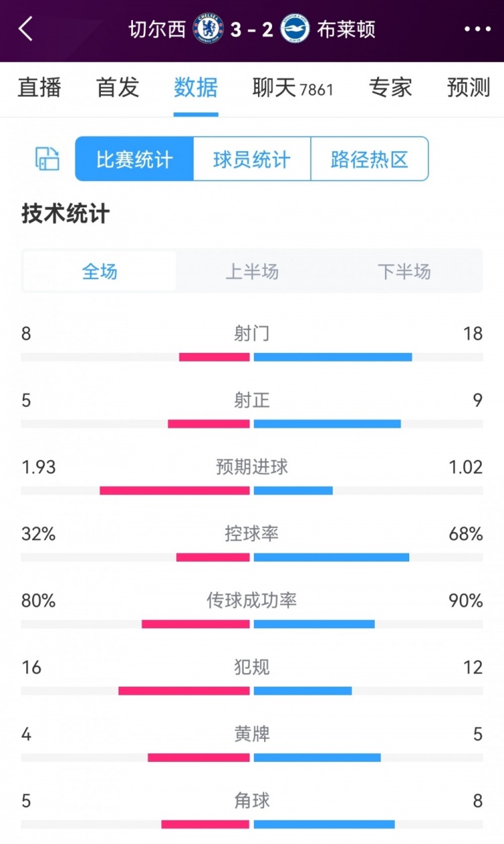The width and height of the screenshot is (504, 844).
Task: Toggle to 下半场 second-half stats
Action: pos(404,271)
